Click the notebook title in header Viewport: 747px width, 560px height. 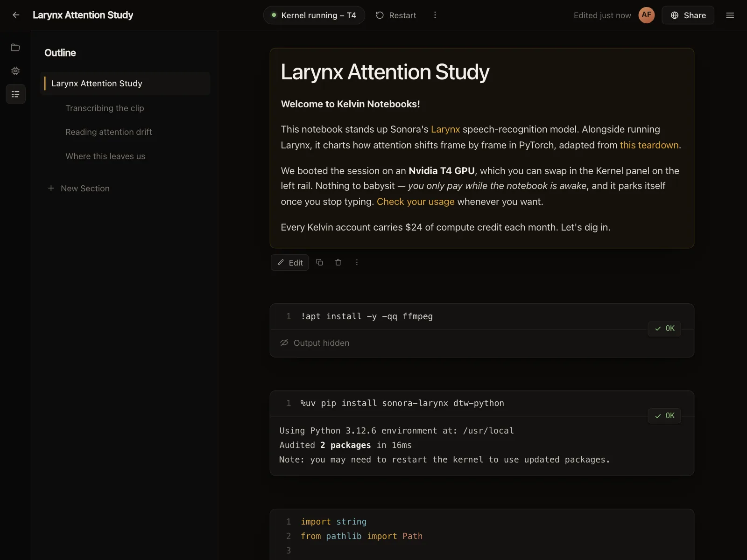click(x=83, y=15)
